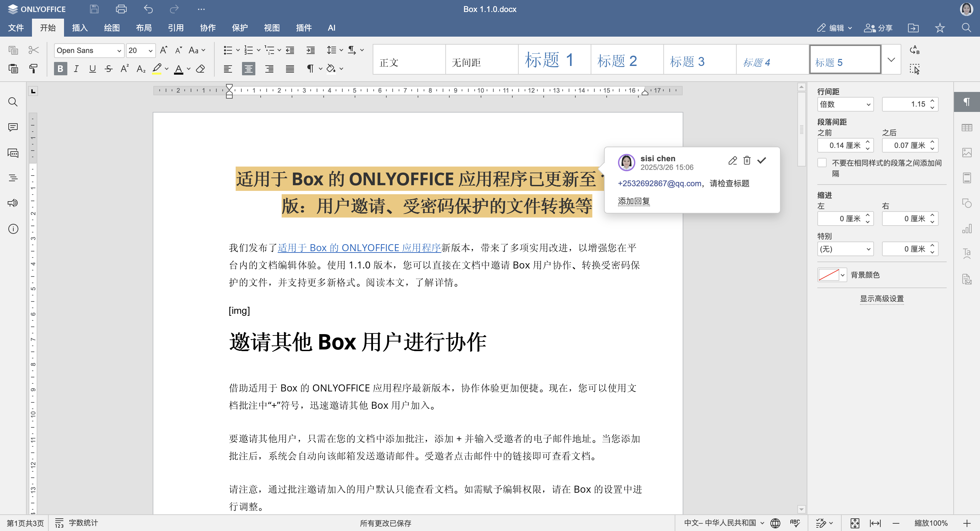Open 字数统计 in status bar
Viewport: 980px width, 531px height.
click(76, 523)
